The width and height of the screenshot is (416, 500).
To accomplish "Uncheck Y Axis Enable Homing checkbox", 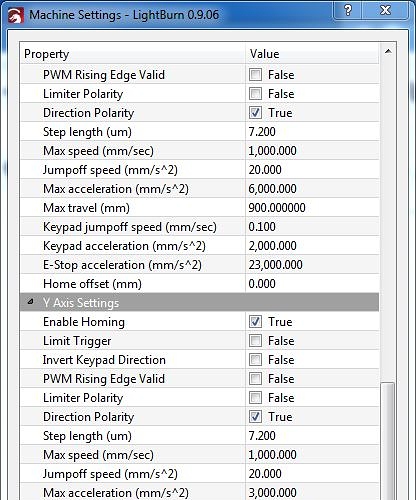I will pos(255,321).
